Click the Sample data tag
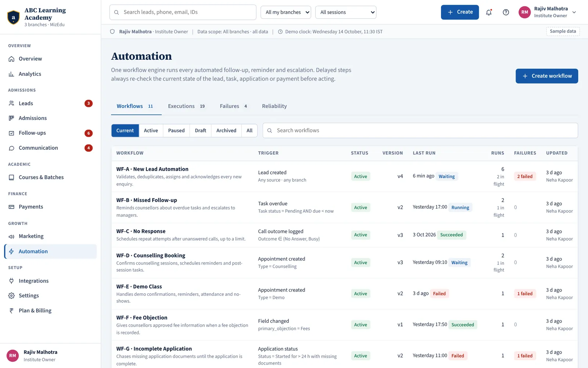588x368 pixels. 563,31
